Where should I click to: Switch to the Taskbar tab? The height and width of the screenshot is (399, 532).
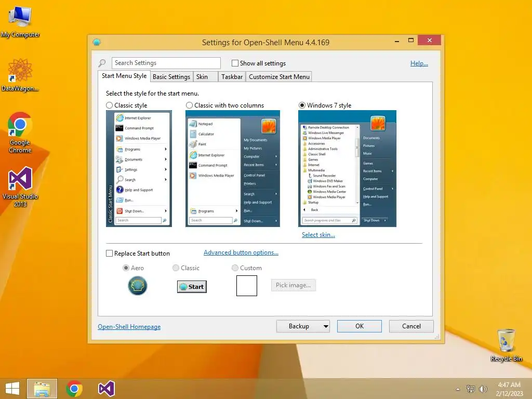[232, 77]
